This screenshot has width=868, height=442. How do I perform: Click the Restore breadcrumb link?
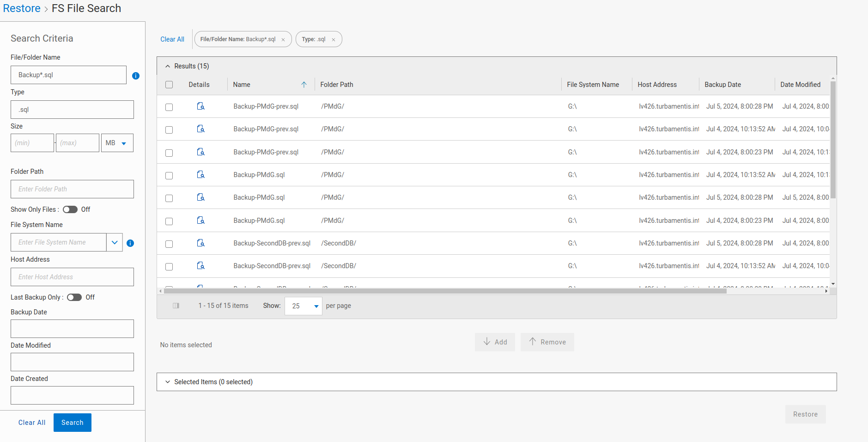22,8
